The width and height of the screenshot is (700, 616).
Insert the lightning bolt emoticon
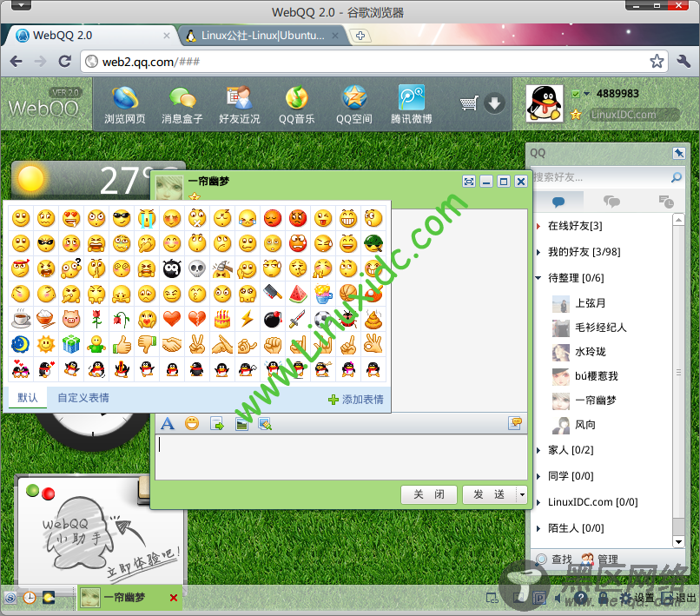pyautogui.click(x=248, y=319)
